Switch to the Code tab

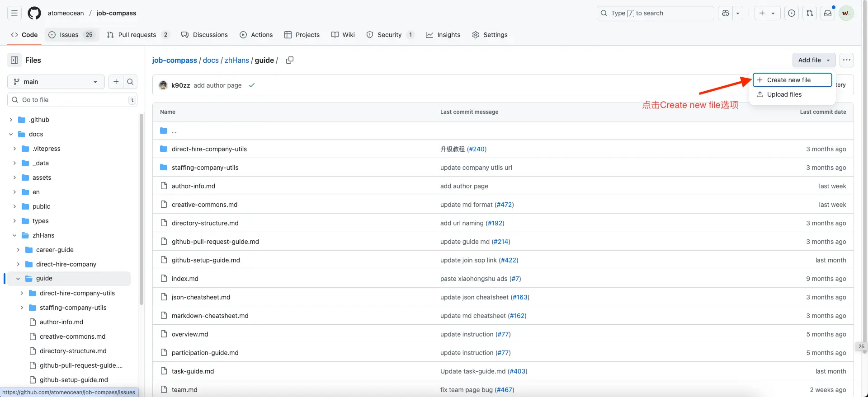point(24,35)
